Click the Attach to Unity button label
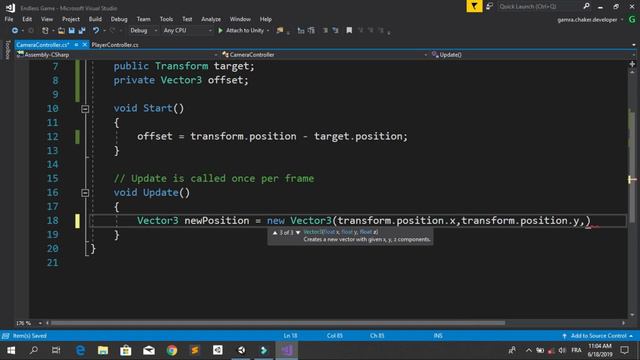Image resolution: width=640 pixels, height=360 pixels. [x=244, y=31]
